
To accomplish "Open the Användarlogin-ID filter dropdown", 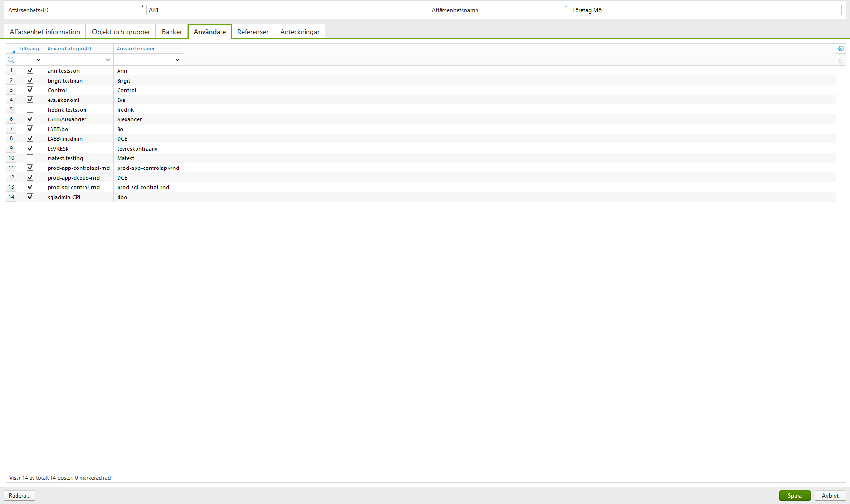I will coord(108,59).
